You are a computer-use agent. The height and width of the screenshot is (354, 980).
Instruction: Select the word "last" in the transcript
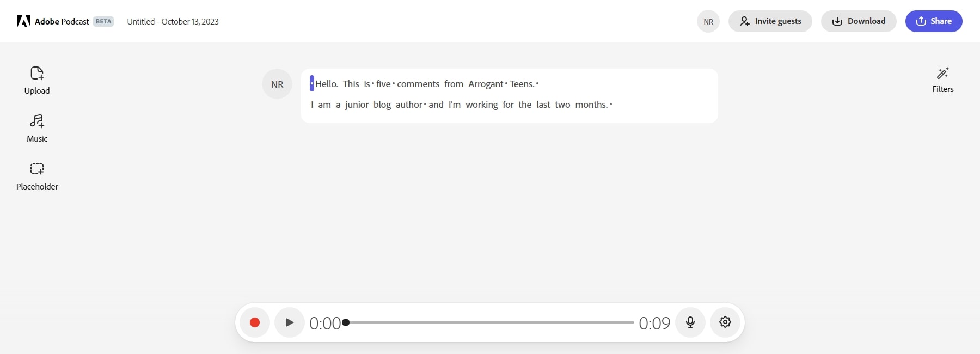pos(543,105)
